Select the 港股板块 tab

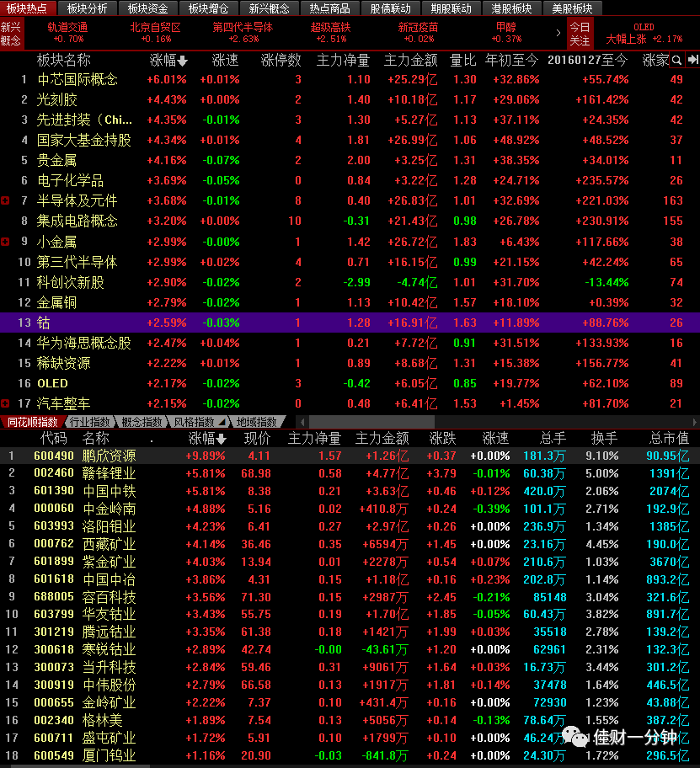pos(511,8)
